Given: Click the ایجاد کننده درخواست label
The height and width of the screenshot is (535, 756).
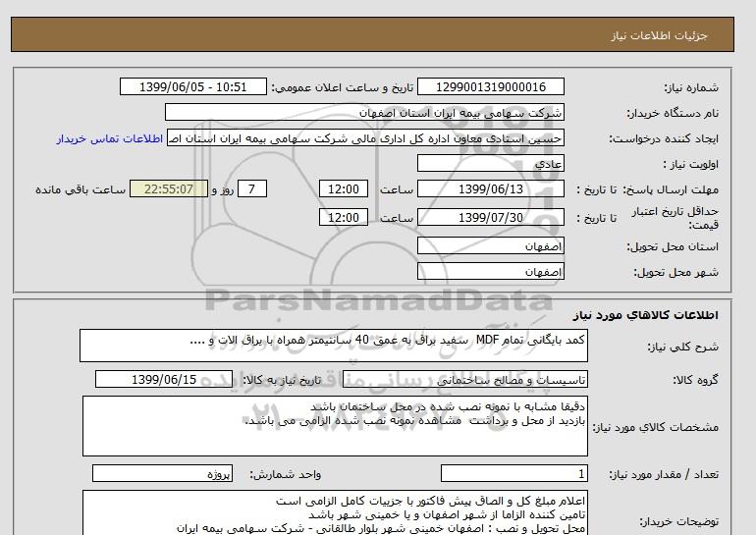Looking at the screenshot, I should 664,138.
